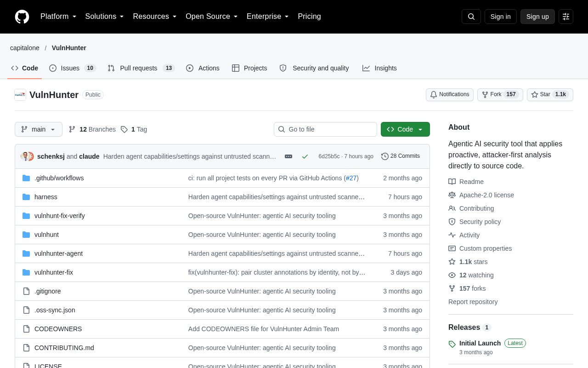Click the CODEOWNERS file icon

point(26,329)
